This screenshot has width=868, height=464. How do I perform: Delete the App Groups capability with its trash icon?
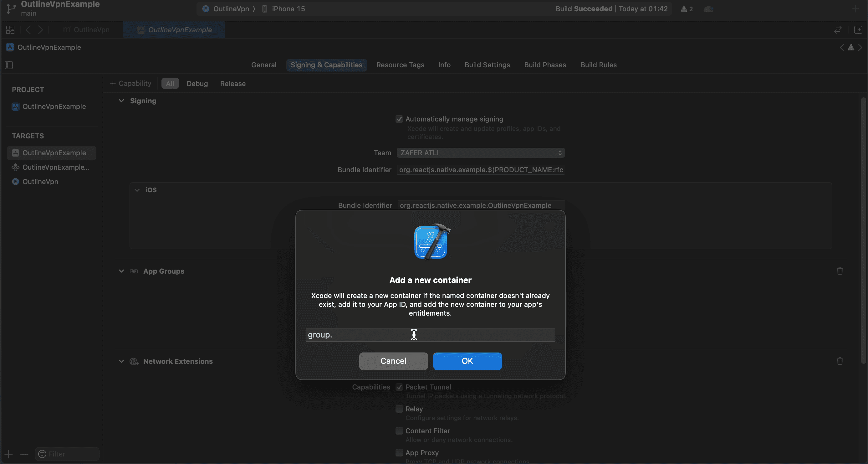point(840,271)
